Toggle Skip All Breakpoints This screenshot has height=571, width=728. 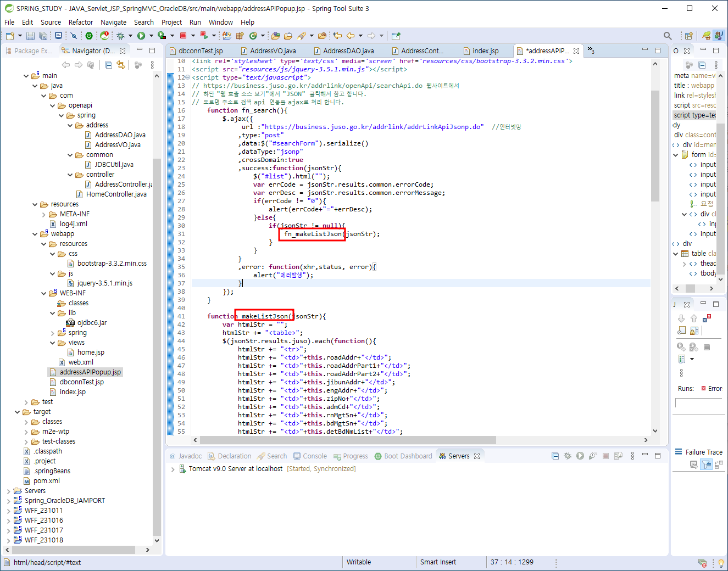coord(74,36)
